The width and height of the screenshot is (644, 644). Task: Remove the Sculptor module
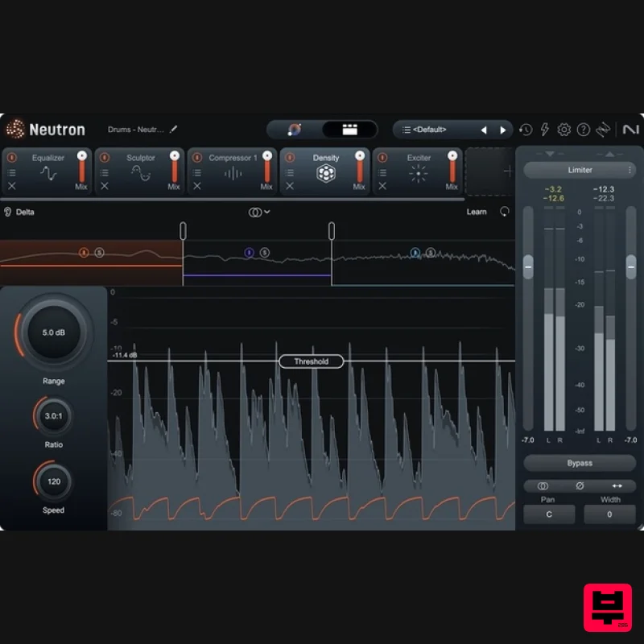105,186
